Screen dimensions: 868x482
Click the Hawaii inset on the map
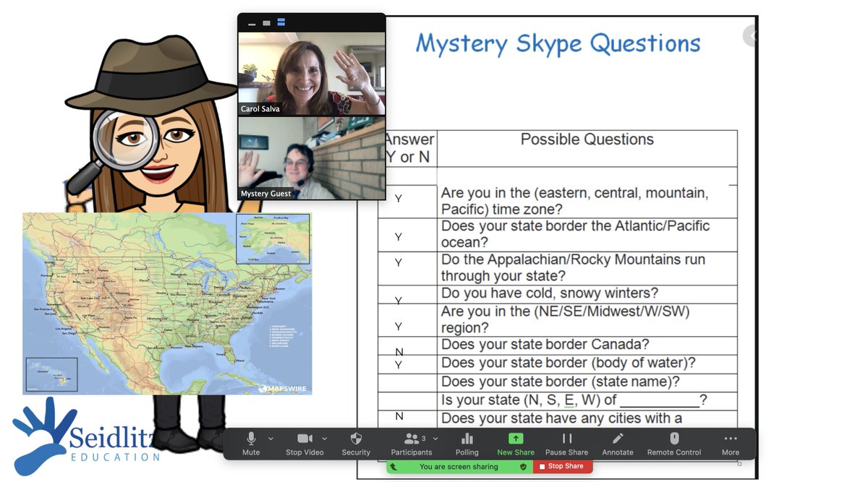(x=51, y=374)
